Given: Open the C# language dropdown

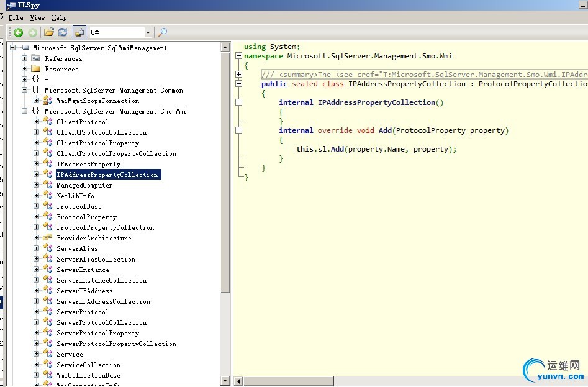Looking at the screenshot, I should click(148, 32).
